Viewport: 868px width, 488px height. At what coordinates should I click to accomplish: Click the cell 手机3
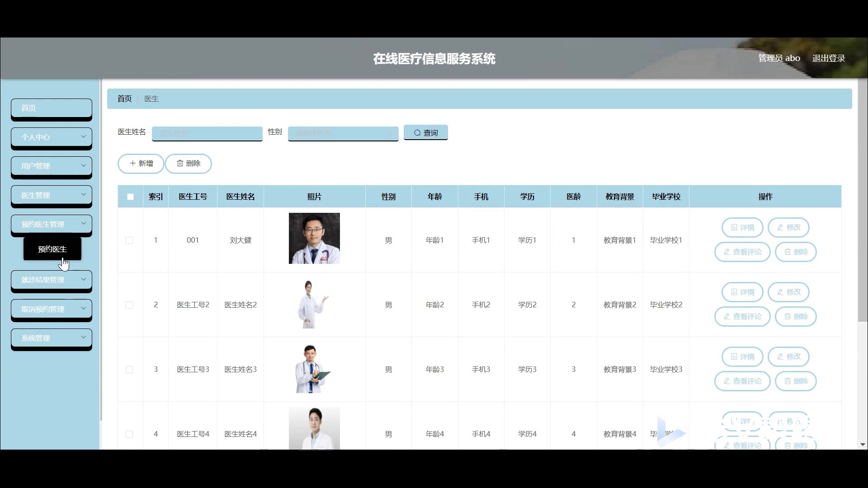pos(481,370)
